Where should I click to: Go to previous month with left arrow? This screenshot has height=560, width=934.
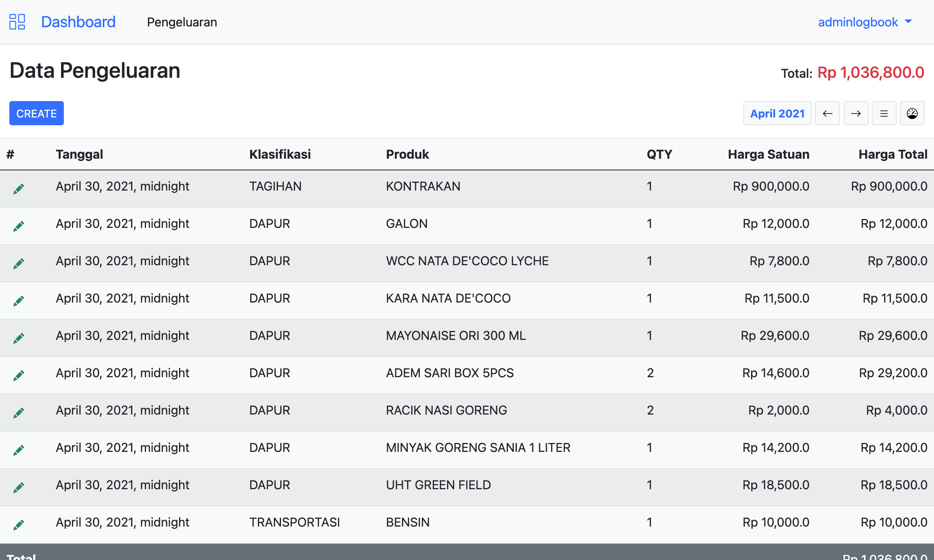(x=827, y=114)
